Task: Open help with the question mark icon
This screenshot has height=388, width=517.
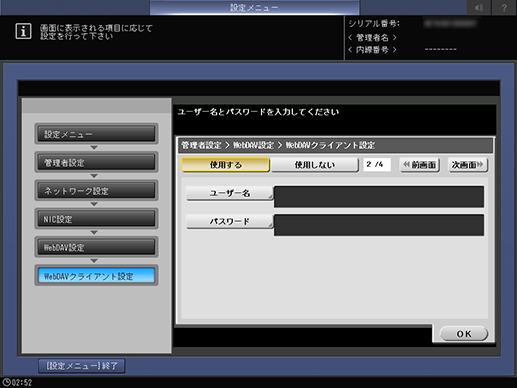Action: click(x=504, y=7)
